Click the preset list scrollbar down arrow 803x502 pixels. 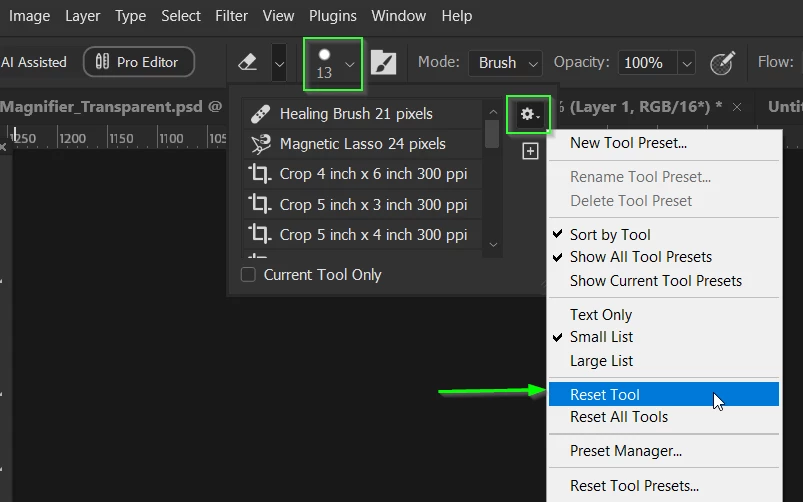[493, 245]
